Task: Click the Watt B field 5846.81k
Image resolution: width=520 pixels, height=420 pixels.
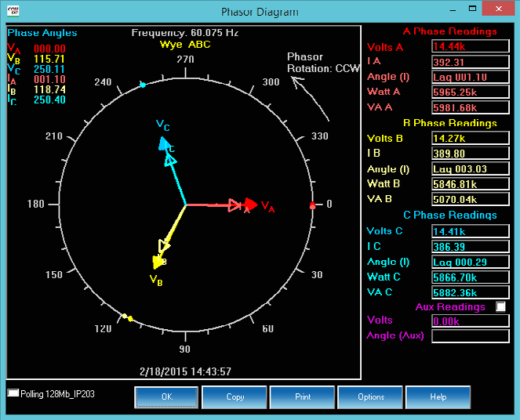Action: point(471,184)
